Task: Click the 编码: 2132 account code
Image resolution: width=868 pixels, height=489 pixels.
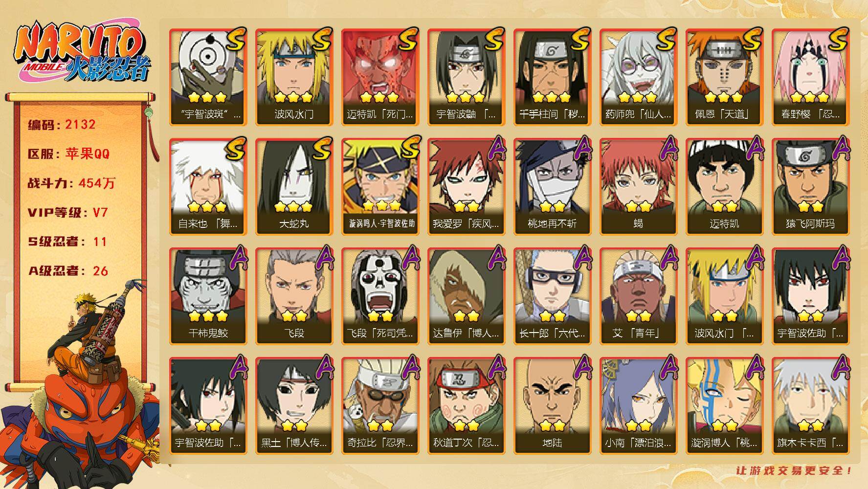Action: [62, 125]
